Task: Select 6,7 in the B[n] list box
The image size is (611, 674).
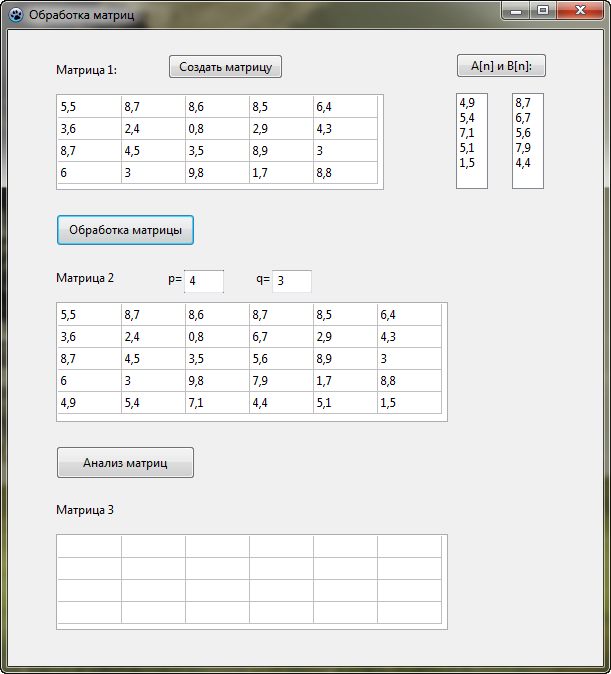Action: click(x=528, y=118)
